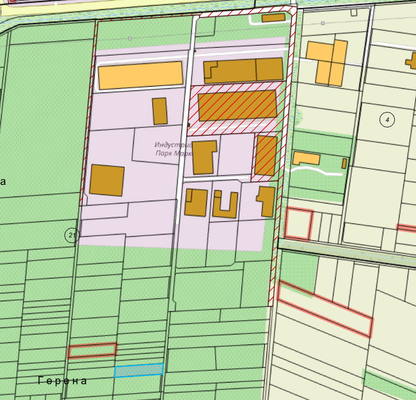Select the long light-orange building
Screen dimensions: 416x400
pos(141,75)
